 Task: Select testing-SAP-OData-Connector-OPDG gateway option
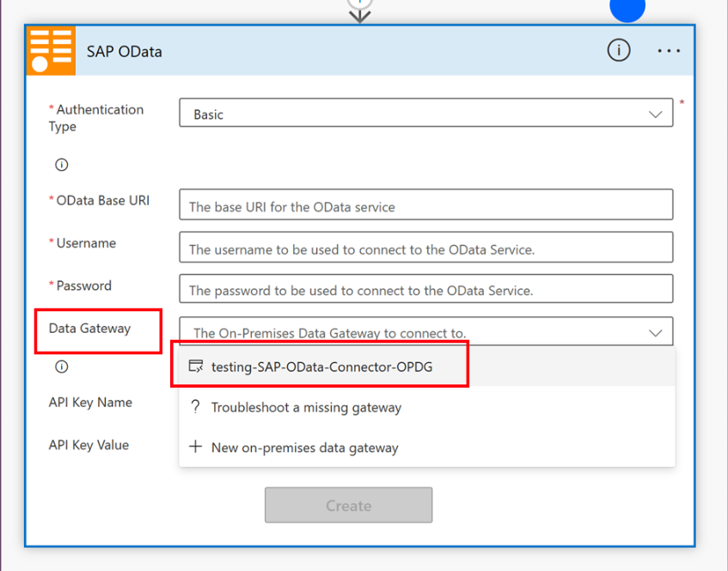click(x=321, y=367)
